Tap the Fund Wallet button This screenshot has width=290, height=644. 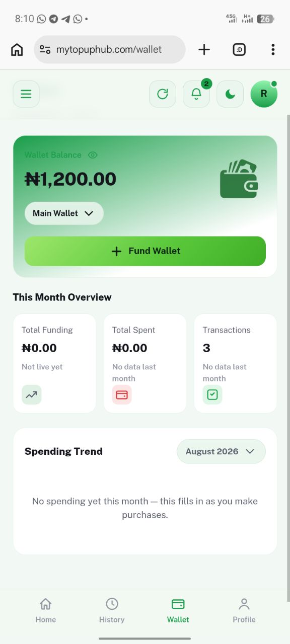pos(145,251)
